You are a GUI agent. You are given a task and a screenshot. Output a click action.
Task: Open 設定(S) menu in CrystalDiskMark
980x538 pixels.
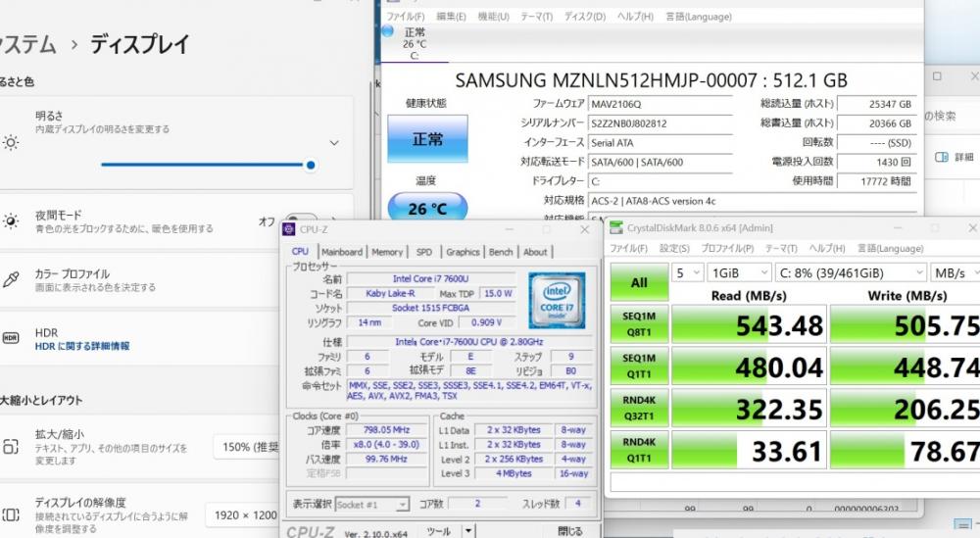pyautogui.click(x=674, y=248)
